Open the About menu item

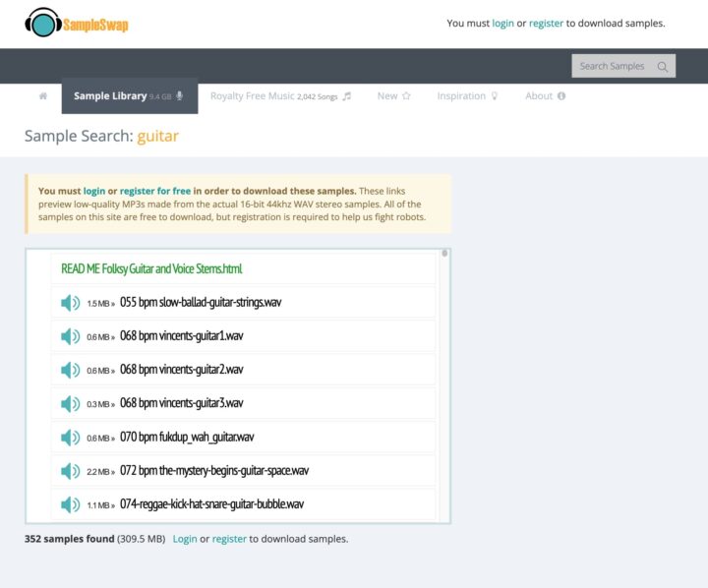pos(545,96)
